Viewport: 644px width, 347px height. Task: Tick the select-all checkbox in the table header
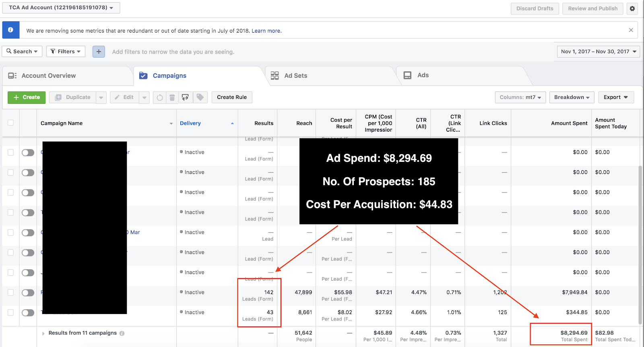pos(10,123)
